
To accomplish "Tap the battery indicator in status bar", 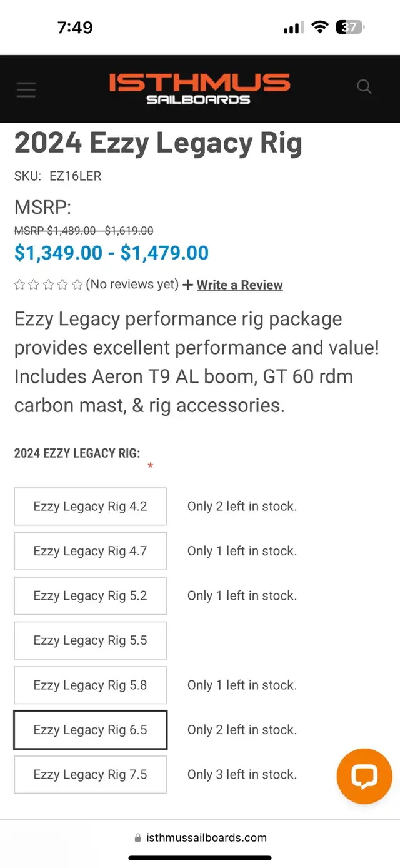I will pos(350,27).
